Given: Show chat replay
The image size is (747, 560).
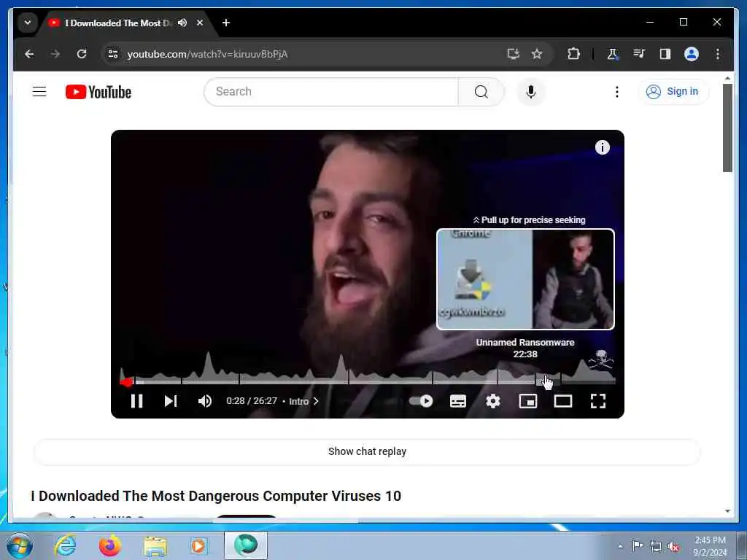Looking at the screenshot, I should pyautogui.click(x=367, y=451).
